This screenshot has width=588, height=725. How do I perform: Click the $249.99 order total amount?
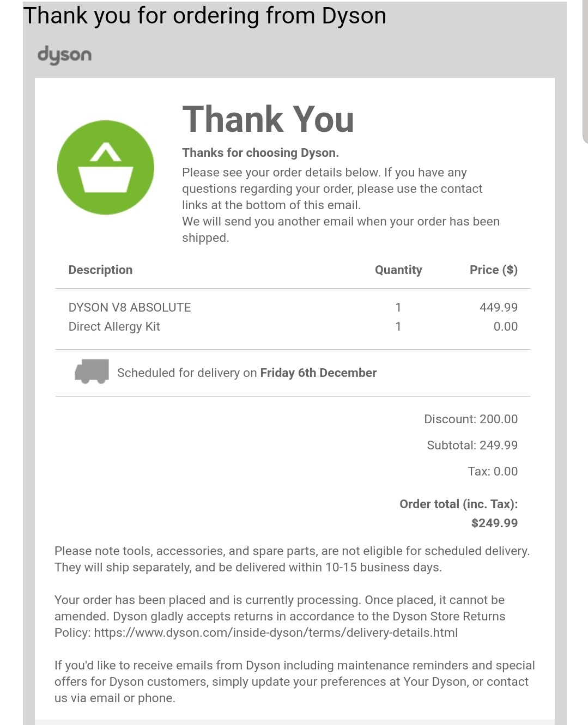495,523
